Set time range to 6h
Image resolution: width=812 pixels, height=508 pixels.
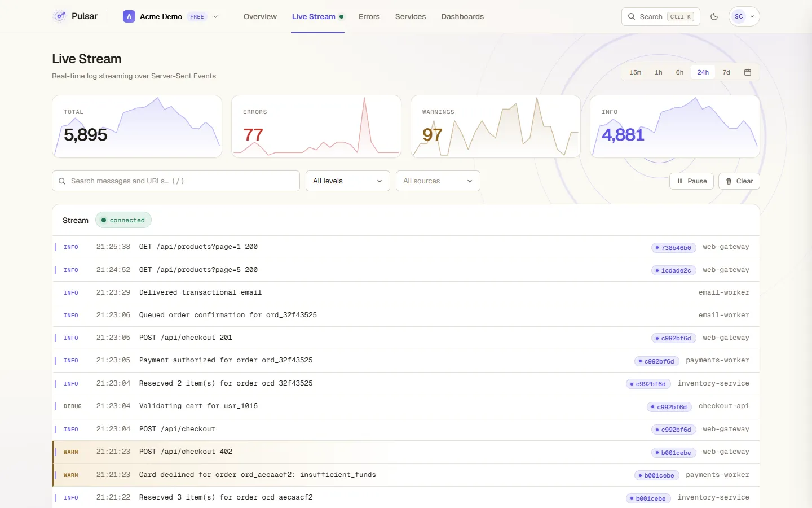[680, 72]
